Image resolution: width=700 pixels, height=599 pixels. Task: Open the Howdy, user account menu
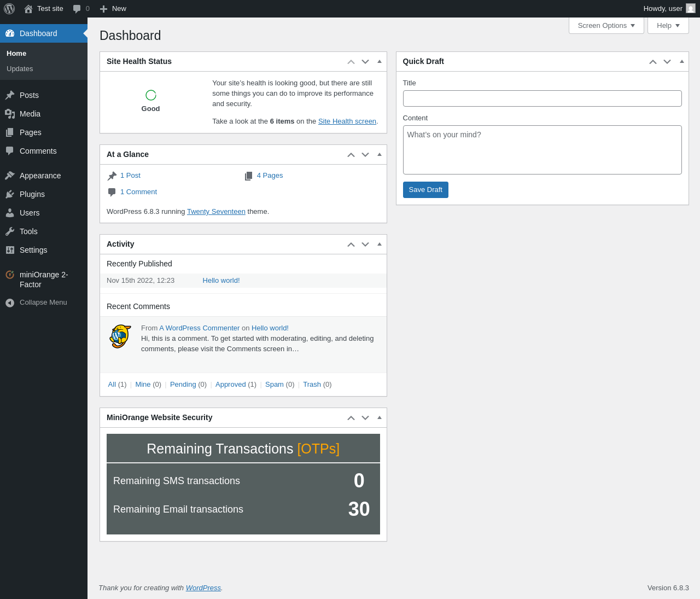coord(669,9)
